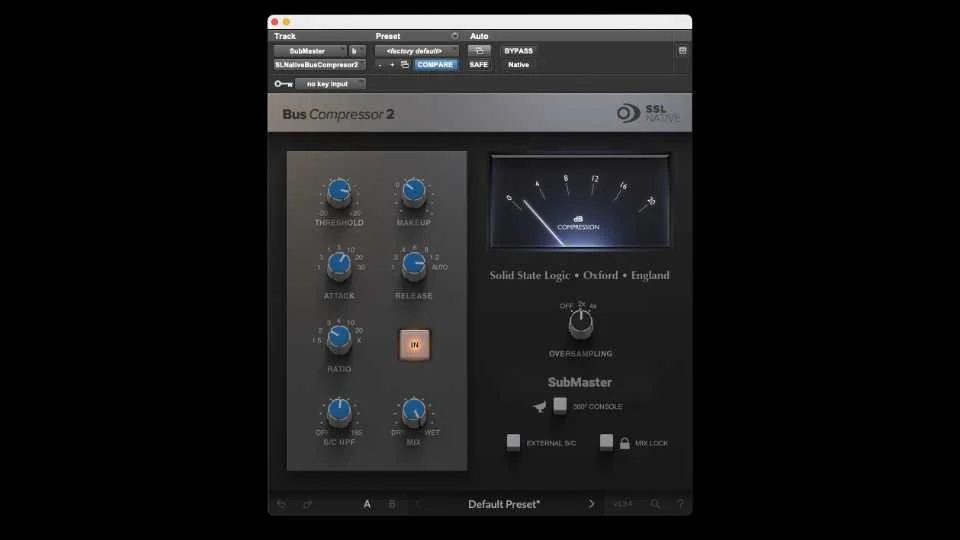Click the Preset header label
960x540 pixels.
coord(388,36)
